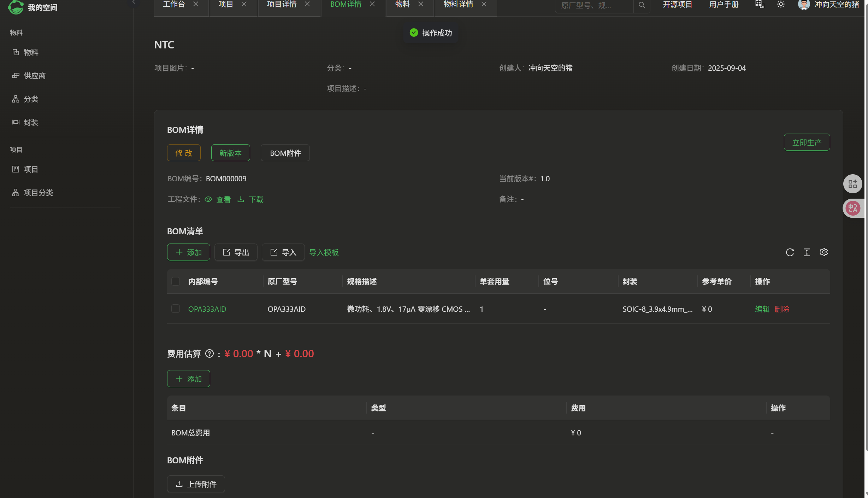This screenshot has height=498, width=868.
Task: Open BOM table column settings gear
Action: click(x=823, y=252)
